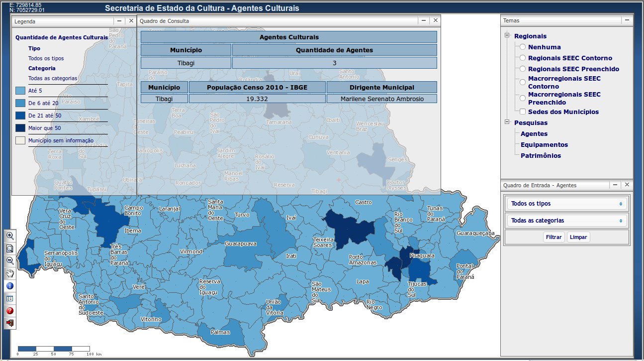
Task: Click the zoom to full extent icon
Action: click(x=10, y=248)
